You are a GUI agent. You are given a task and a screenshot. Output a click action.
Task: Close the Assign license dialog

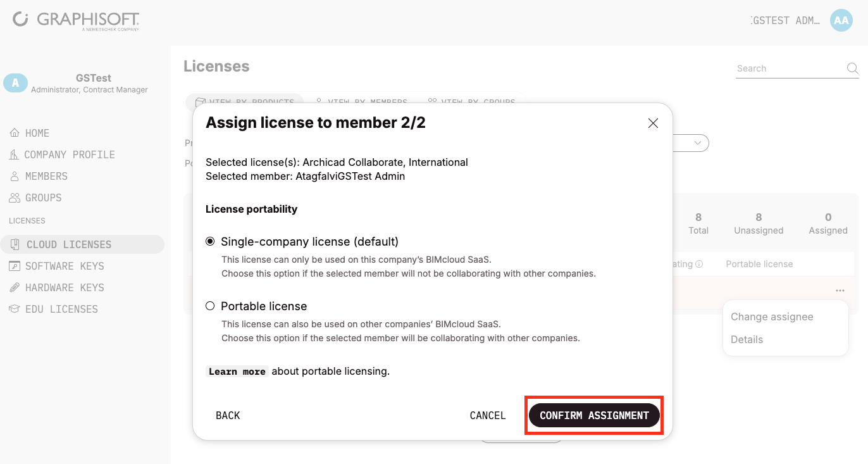click(x=653, y=123)
